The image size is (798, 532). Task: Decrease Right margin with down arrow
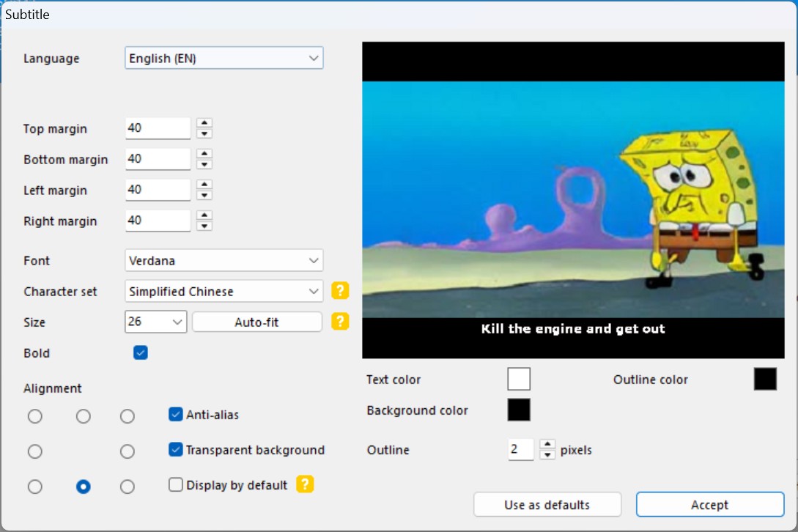tap(205, 226)
